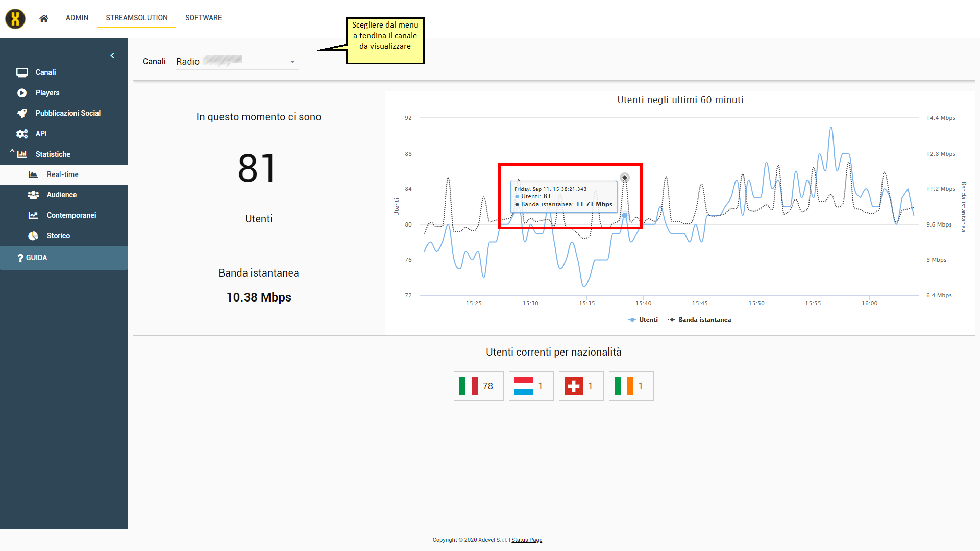
Task: Click the Italy flag nationality tile
Action: tap(478, 386)
